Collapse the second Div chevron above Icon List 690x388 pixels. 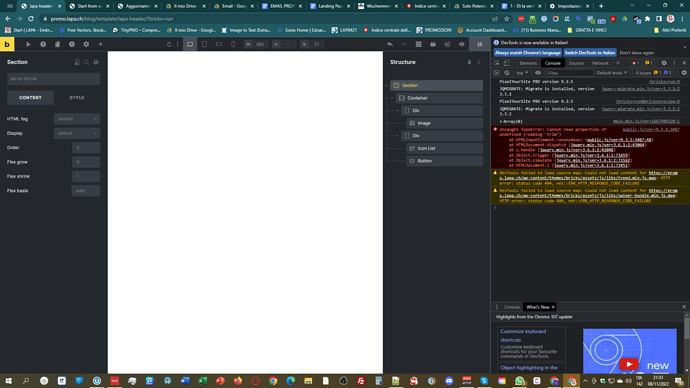click(x=398, y=136)
